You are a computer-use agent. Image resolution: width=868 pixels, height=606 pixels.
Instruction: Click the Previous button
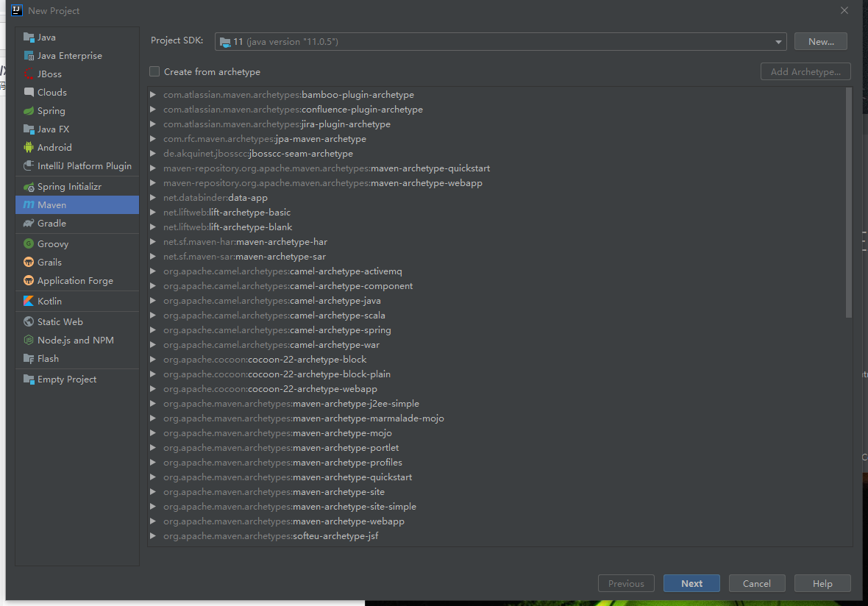coord(626,583)
